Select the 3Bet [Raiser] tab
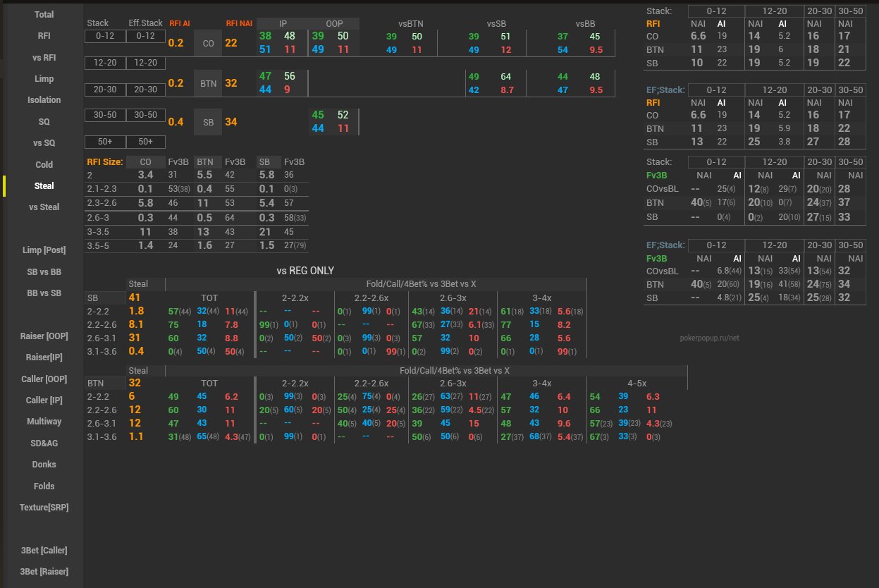The width and height of the screenshot is (879, 588). coord(44,572)
